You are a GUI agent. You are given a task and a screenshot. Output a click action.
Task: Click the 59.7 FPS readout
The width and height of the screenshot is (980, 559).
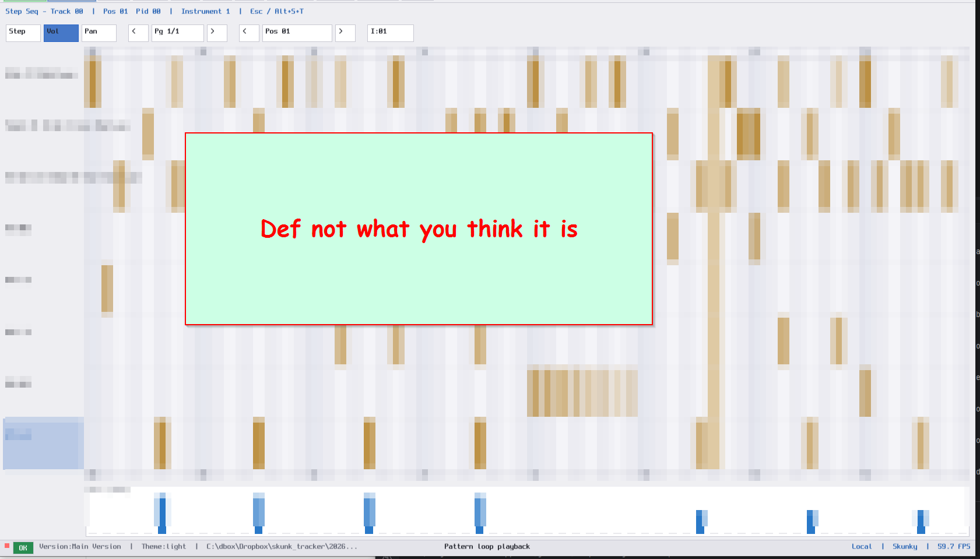click(954, 547)
